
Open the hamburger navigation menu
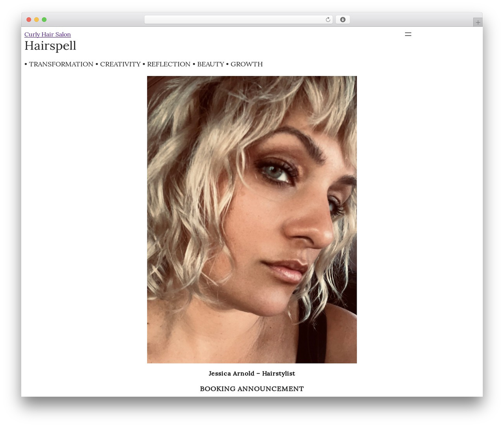408,34
